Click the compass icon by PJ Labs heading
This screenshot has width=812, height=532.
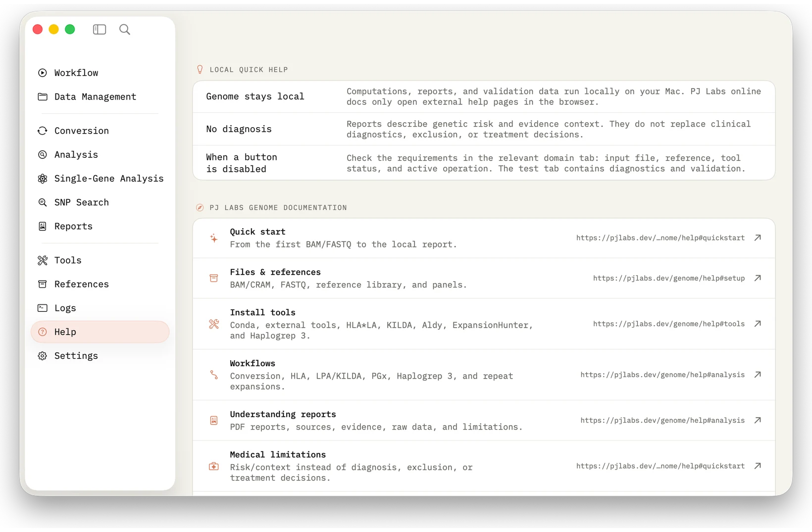(x=200, y=208)
